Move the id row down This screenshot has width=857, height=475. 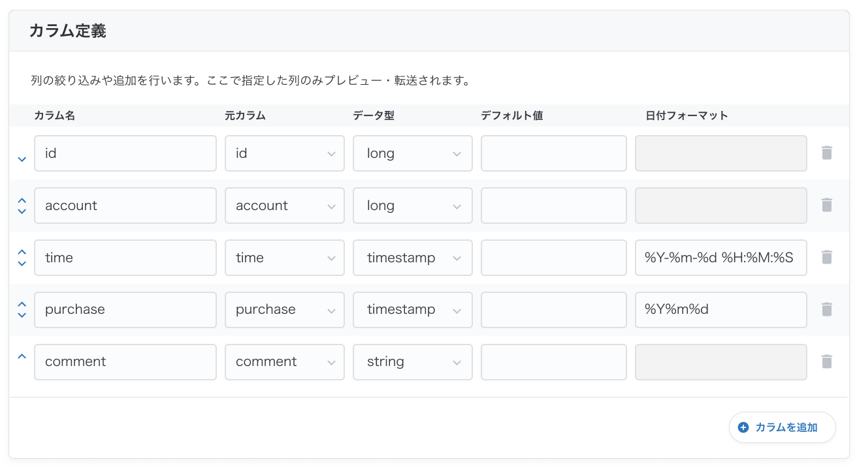[22, 160]
